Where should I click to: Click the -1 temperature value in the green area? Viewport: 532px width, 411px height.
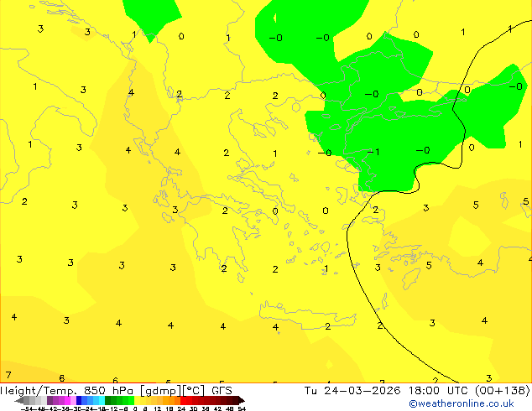pos(373,152)
